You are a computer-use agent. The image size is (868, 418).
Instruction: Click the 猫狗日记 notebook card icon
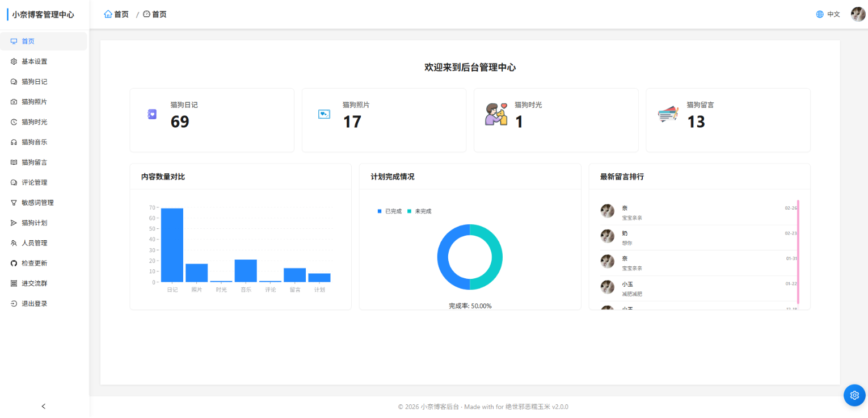[x=152, y=114]
